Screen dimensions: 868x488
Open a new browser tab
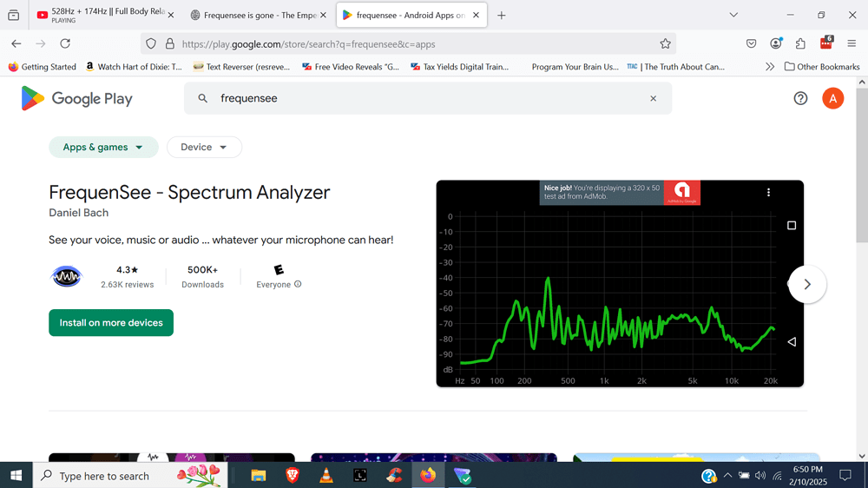point(502,15)
